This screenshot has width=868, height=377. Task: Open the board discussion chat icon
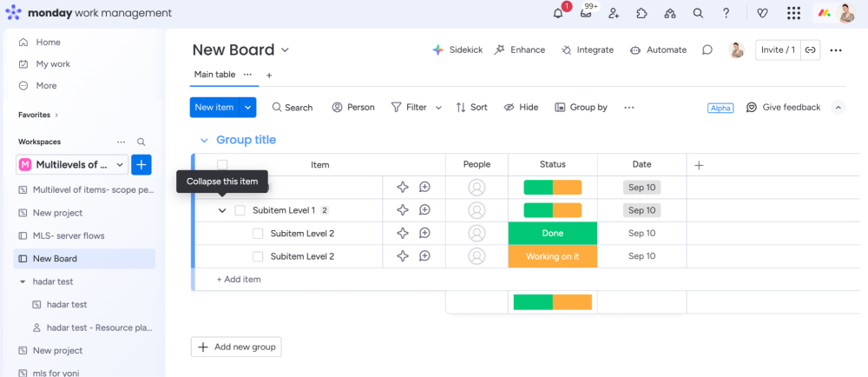click(x=707, y=50)
